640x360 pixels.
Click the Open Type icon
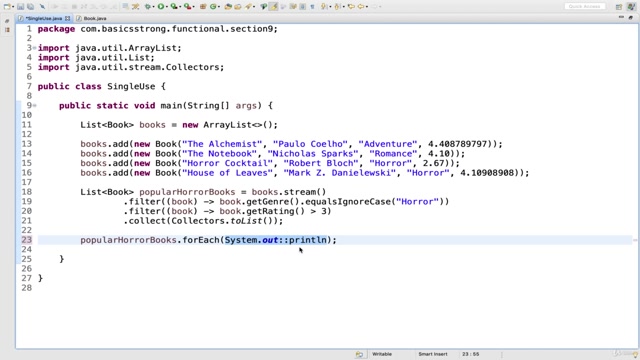click(228, 7)
